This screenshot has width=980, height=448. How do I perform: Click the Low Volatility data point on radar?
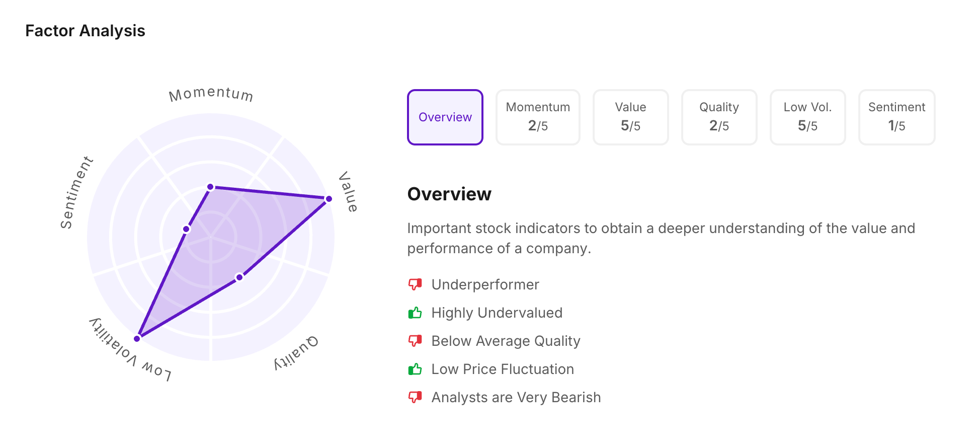pos(137,339)
